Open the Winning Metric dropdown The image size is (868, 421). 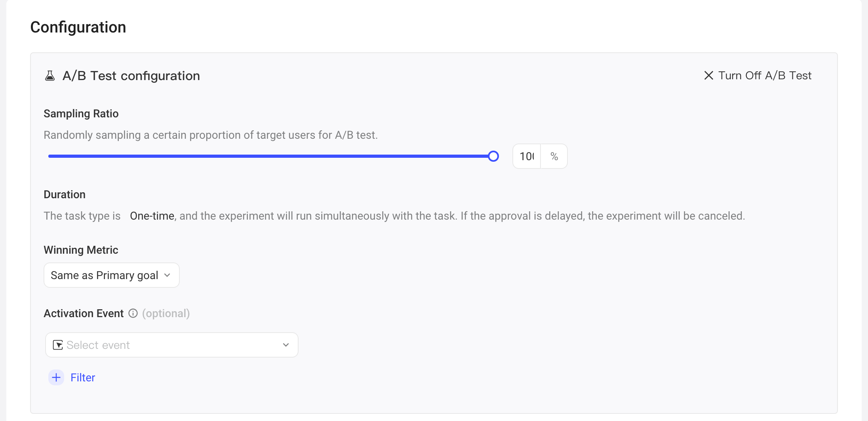pyautogui.click(x=112, y=275)
